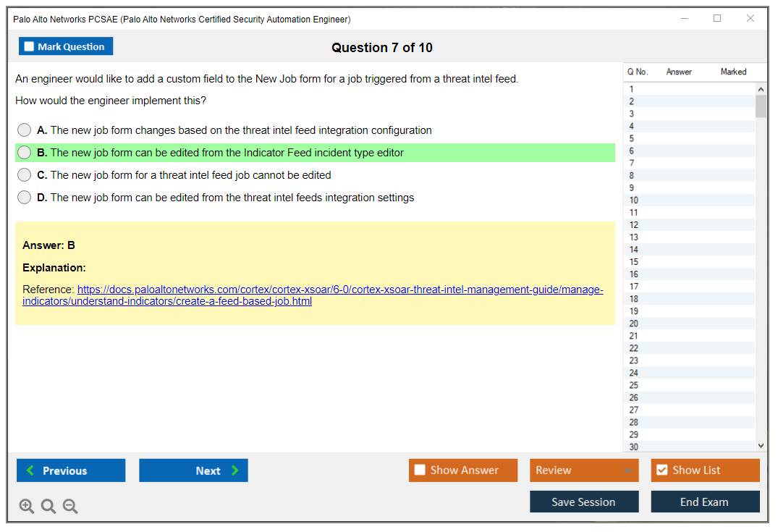Uncheck the Show List checkbox
Image resolution: width=778 pixels, height=532 pixels.
(661, 470)
